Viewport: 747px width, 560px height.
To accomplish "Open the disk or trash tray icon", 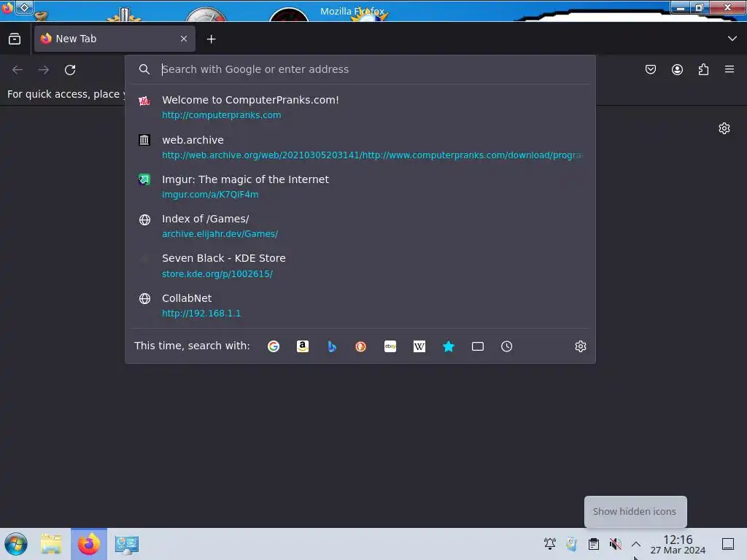I will click(572, 544).
